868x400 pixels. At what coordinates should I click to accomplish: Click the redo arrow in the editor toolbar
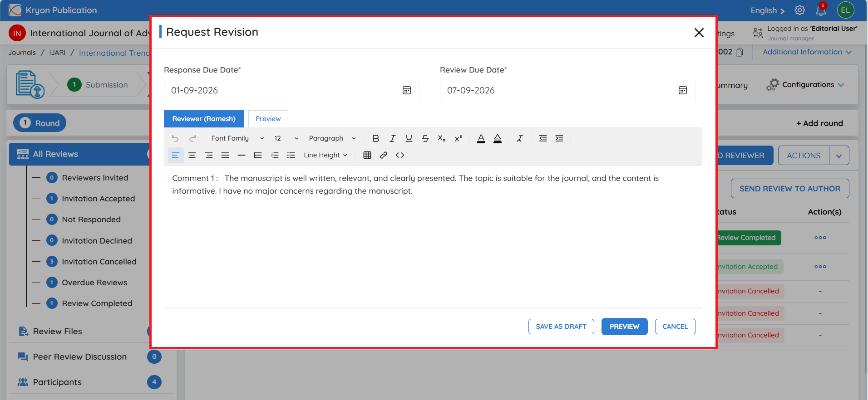click(192, 138)
